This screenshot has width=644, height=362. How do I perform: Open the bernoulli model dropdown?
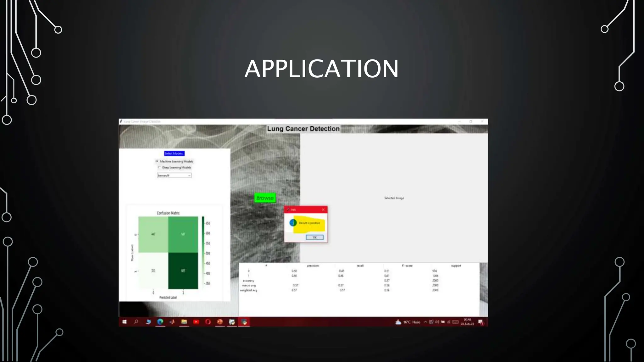click(174, 175)
